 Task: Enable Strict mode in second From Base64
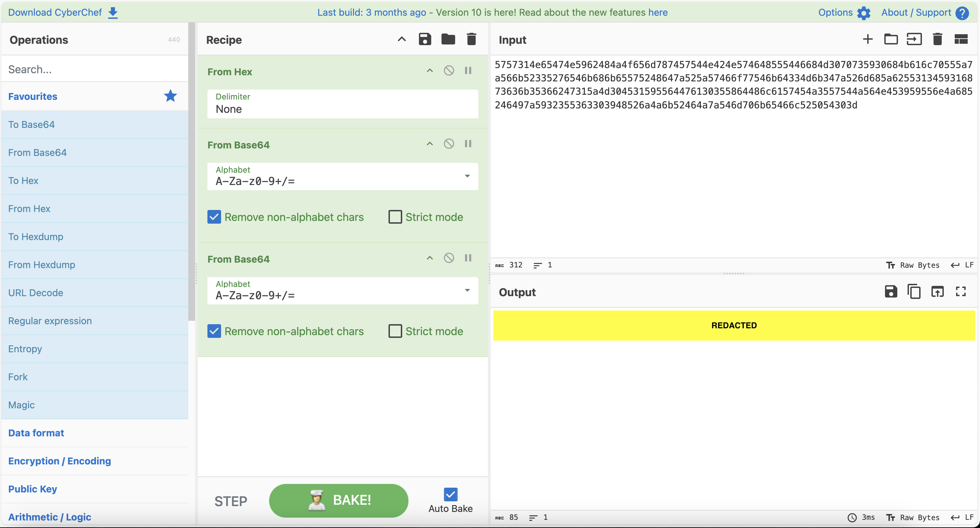pos(395,331)
